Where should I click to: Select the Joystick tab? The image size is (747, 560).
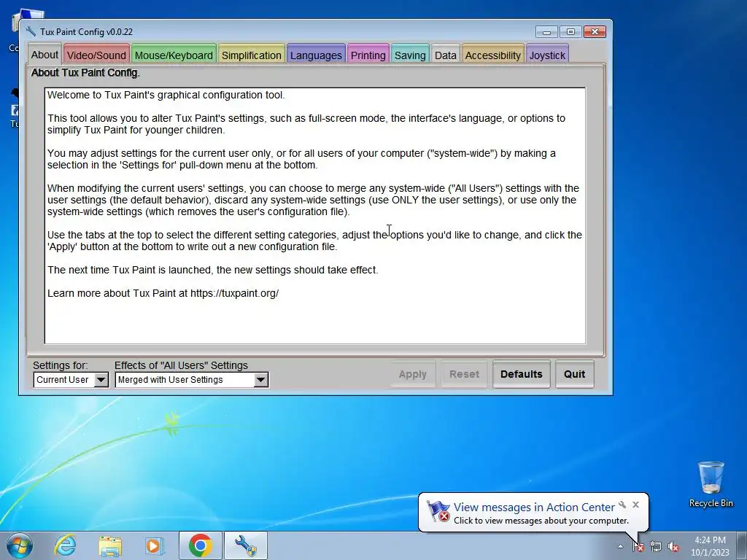(547, 55)
